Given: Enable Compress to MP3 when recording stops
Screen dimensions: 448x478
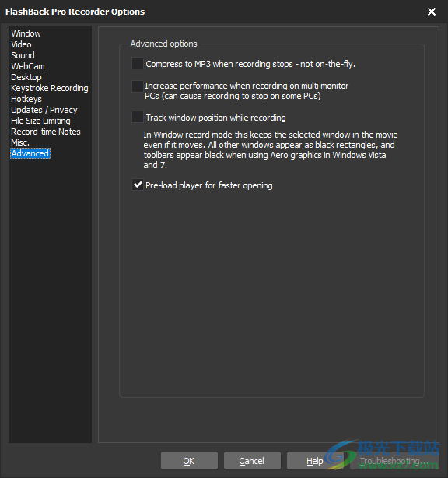Looking at the screenshot, I should point(138,64).
